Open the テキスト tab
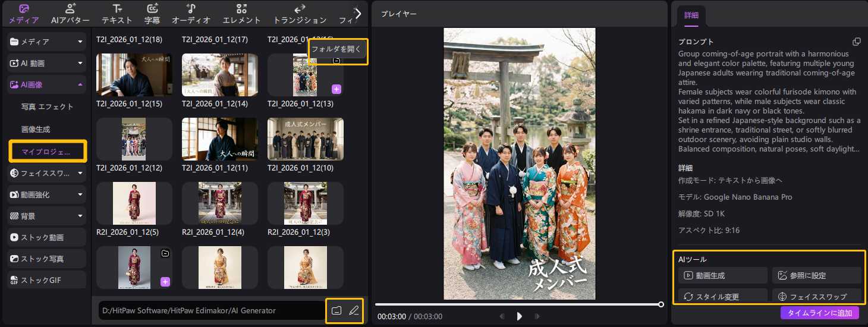 [117, 14]
